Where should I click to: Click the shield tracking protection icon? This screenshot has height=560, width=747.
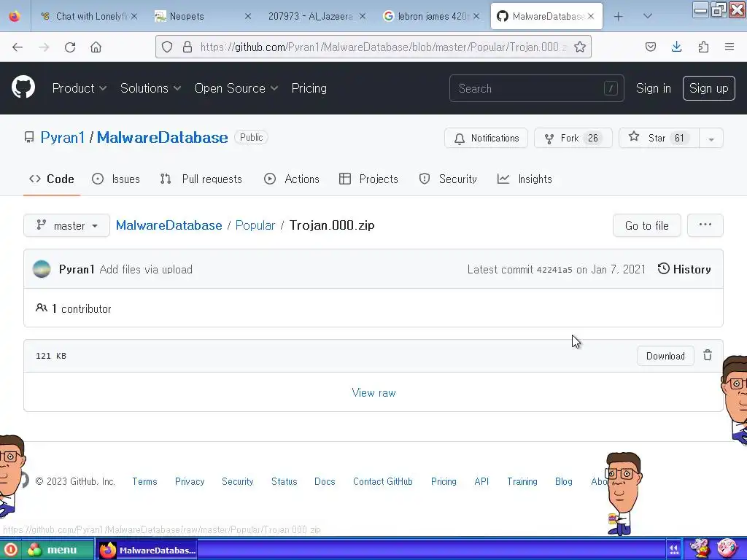(x=167, y=47)
